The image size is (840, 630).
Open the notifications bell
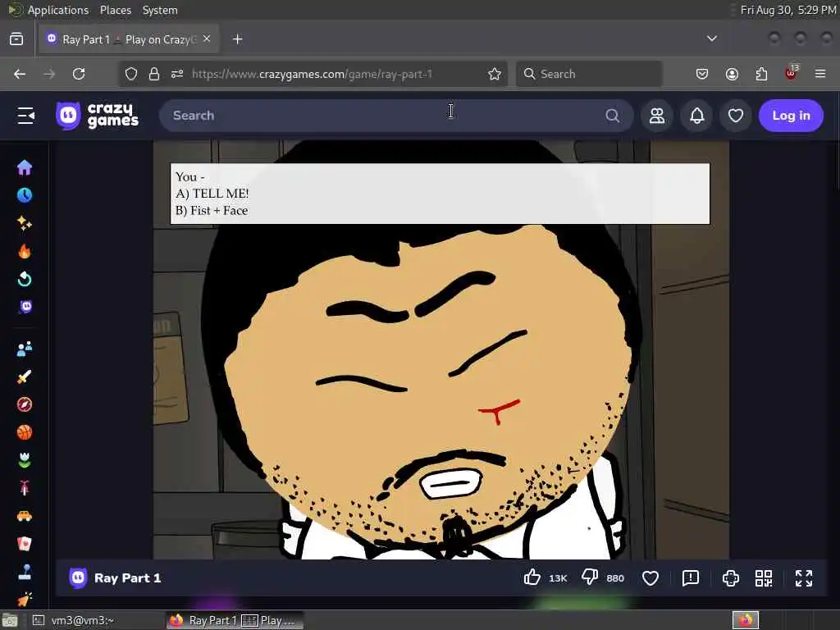pos(696,116)
